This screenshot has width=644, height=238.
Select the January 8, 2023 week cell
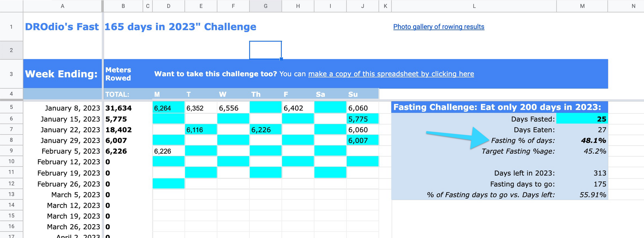pyautogui.click(x=62, y=108)
